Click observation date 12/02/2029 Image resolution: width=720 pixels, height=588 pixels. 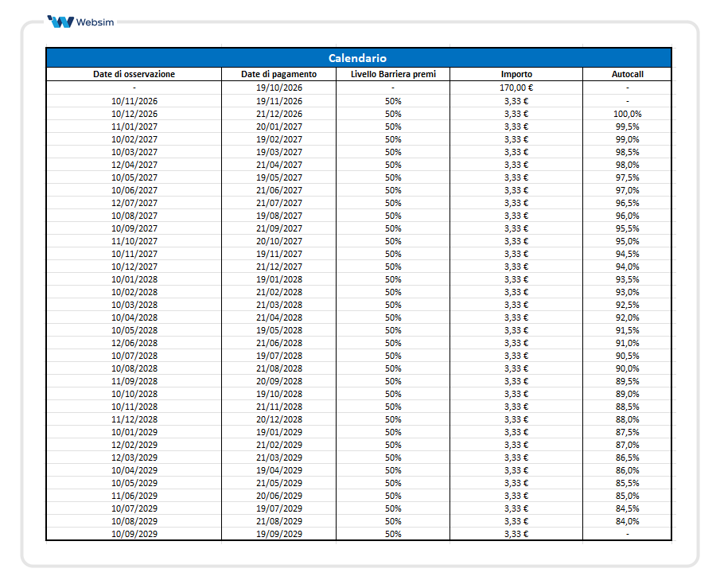[134, 445]
